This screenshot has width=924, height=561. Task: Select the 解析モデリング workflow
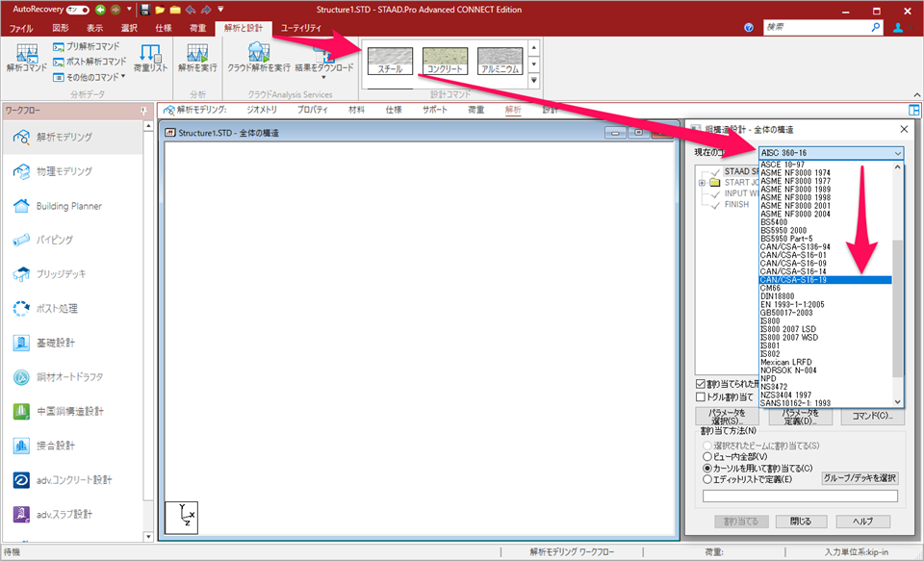(72, 138)
